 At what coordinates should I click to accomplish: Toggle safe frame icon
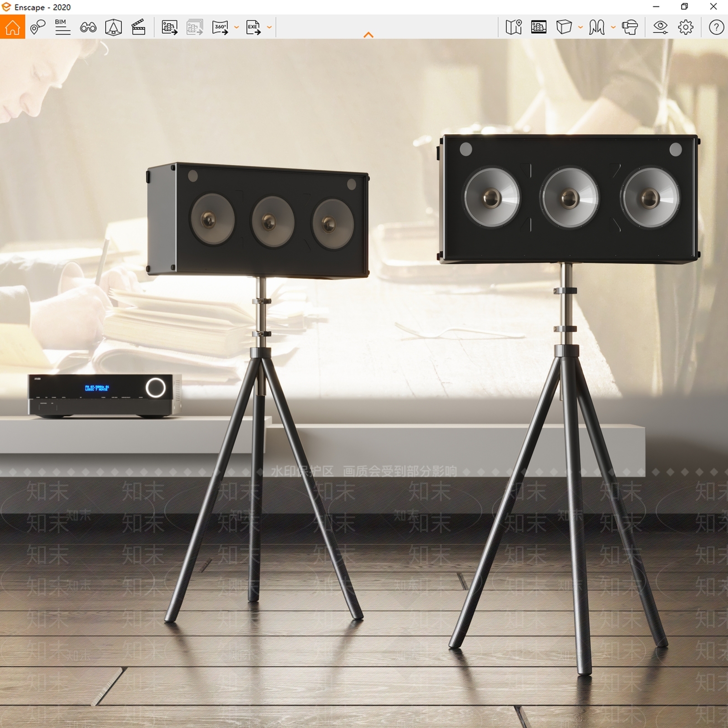pos(539,27)
